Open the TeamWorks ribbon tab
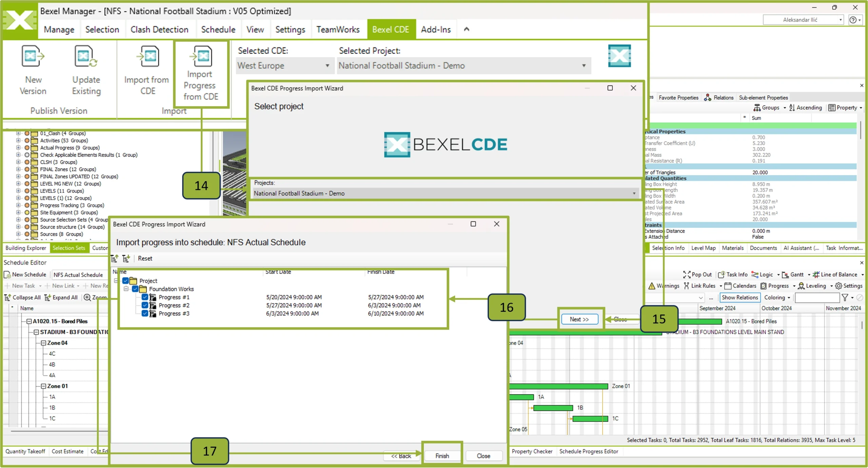The width and height of the screenshot is (868, 468). point(338,30)
